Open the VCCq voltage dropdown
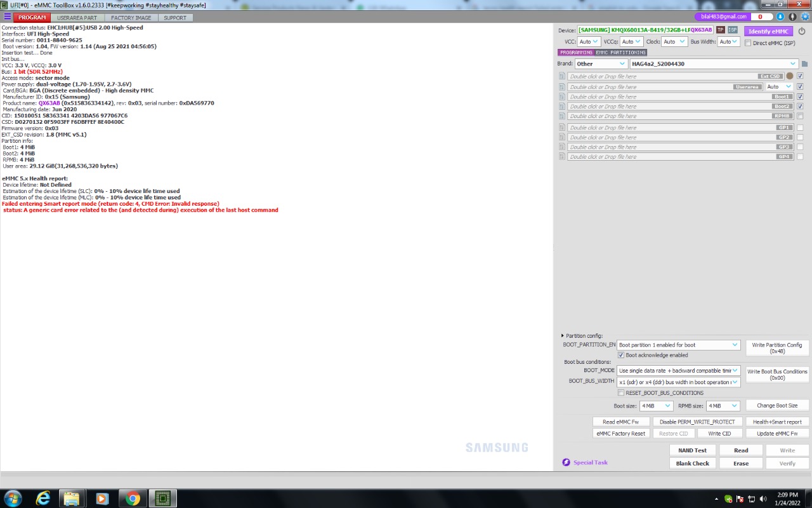The height and width of the screenshot is (508, 812). tap(631, 42)
